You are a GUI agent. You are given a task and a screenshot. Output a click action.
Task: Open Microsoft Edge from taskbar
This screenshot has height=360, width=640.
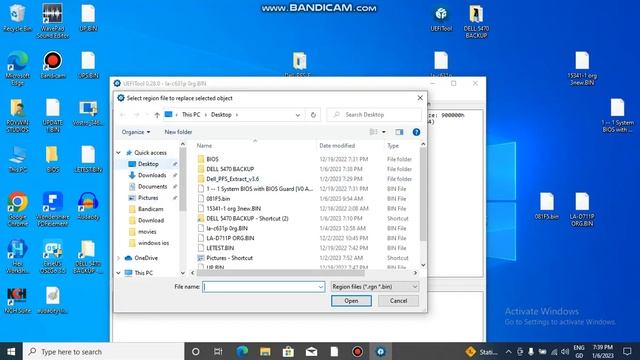(x=242, y=351)
